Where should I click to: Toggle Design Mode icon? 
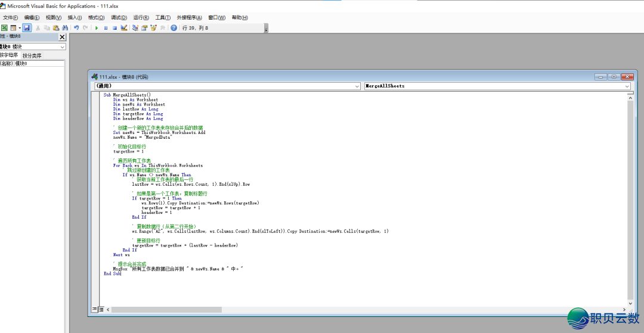coord(123,28)
